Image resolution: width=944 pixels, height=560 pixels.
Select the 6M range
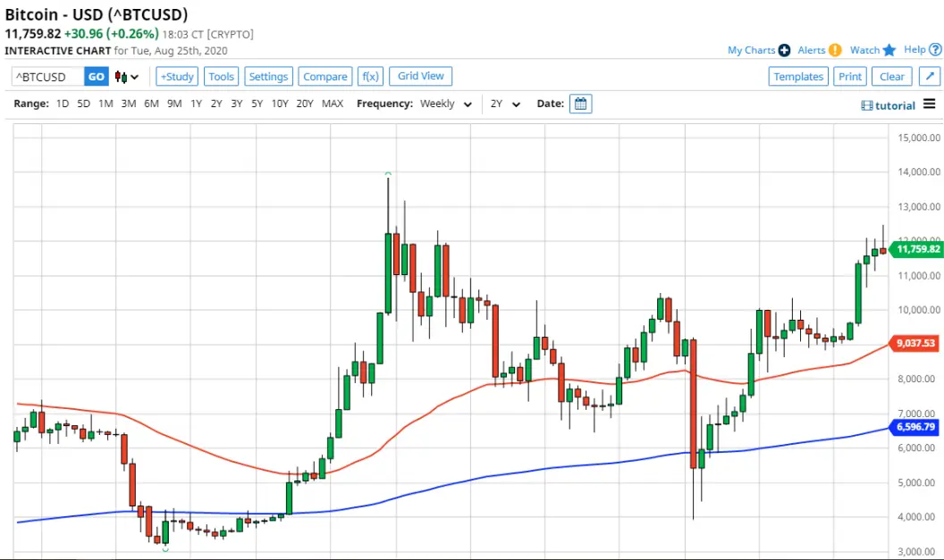pyautogui.click(x=151, y=104)
